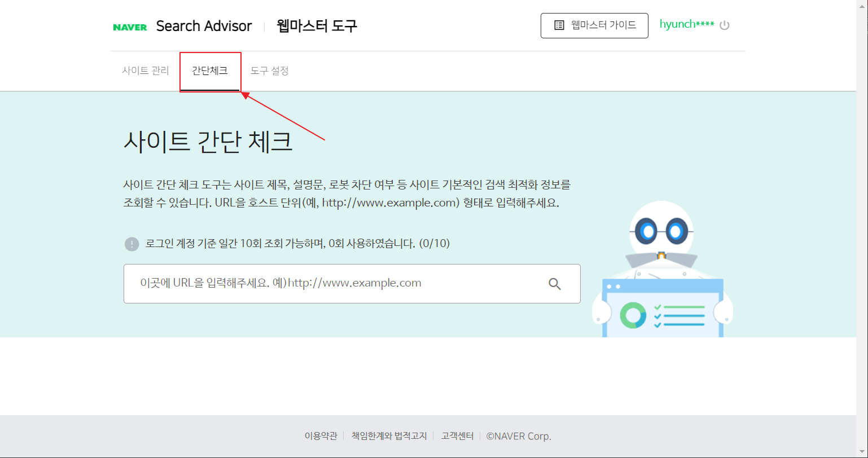The width and height of the screenshot is (868, 458).
Task: Open 웹마스터 도구 heading link
Action: coord(317,26)
